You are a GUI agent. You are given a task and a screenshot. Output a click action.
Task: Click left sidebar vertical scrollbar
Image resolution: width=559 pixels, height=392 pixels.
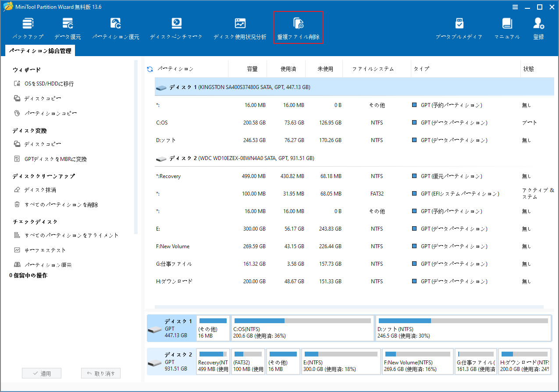pyautogui.click(x=136, y=147)
